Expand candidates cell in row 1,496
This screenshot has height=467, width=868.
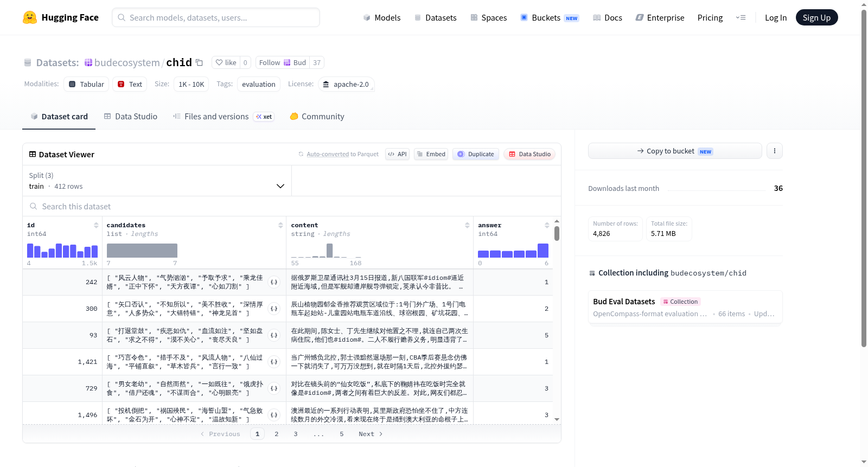click(274, 415)
